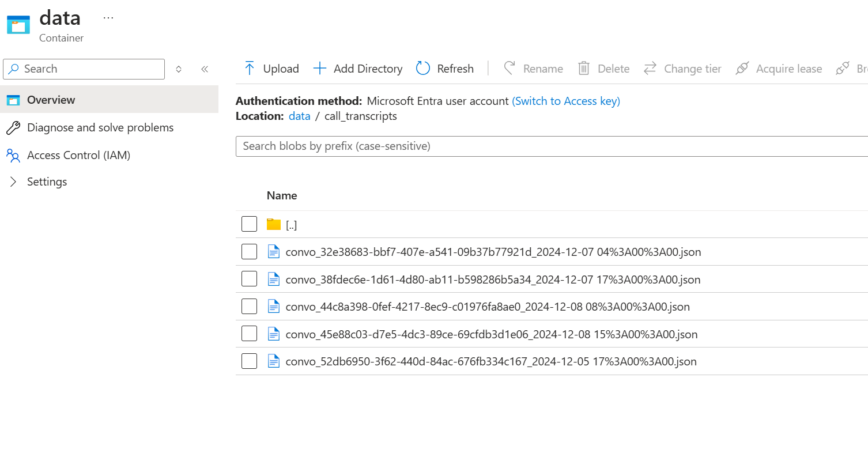Navigate to data in location breadcrumb
Viewport: 868px width, 457px height.
pos(299,116)
